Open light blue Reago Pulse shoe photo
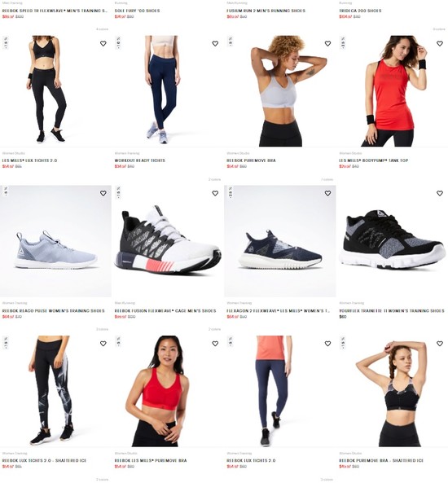 55,241
